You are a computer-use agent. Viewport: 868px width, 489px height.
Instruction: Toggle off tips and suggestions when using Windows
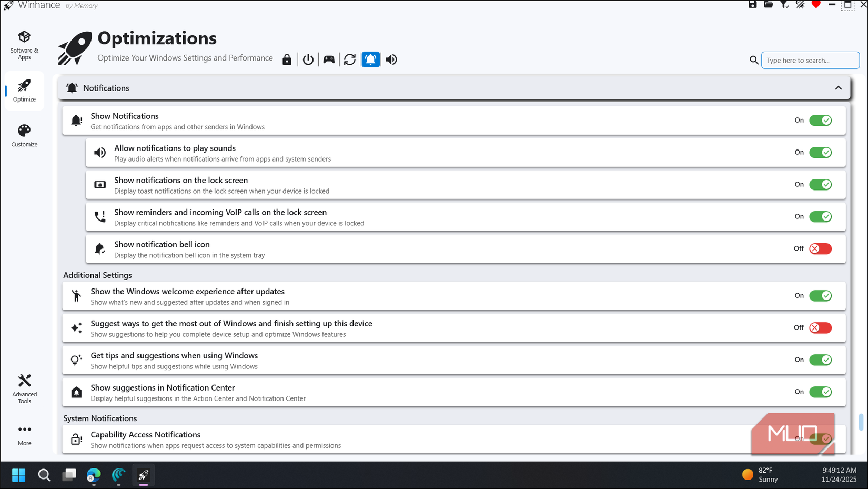(x=821, y=360)
